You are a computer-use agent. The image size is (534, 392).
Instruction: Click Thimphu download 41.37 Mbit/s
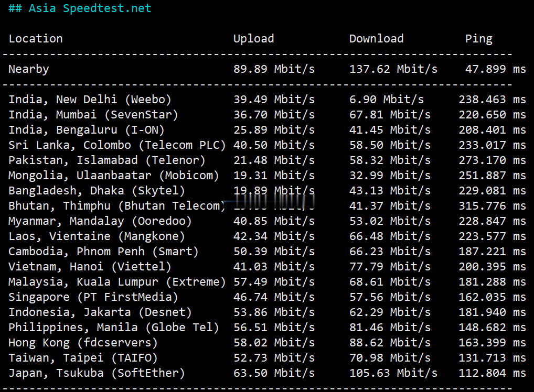pos(390,206)
